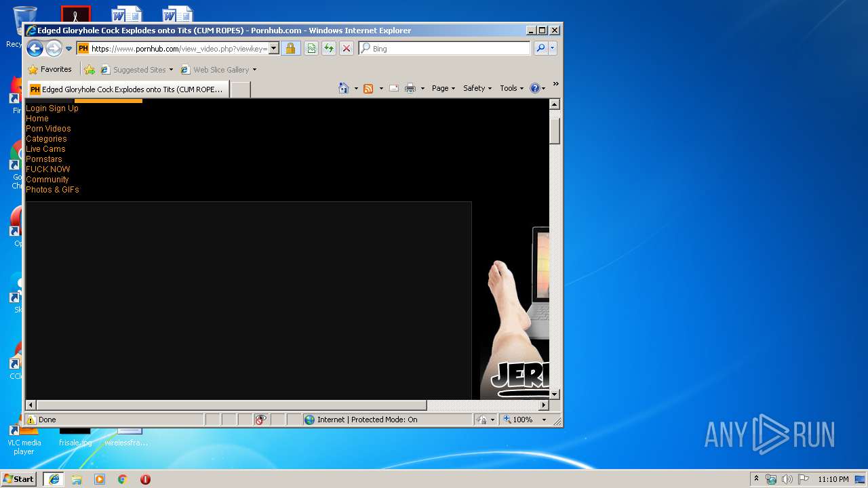Add page to Favorites bar icon

click(90, 69)
